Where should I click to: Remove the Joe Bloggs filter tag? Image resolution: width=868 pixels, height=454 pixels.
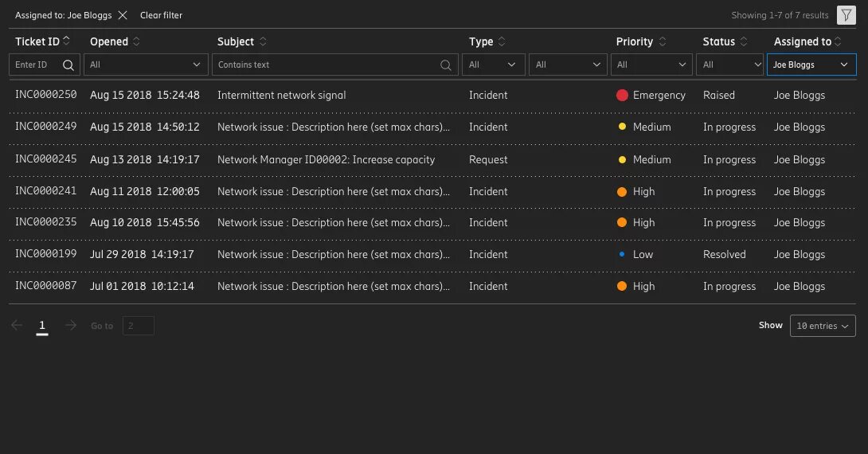tap(123, 15)
